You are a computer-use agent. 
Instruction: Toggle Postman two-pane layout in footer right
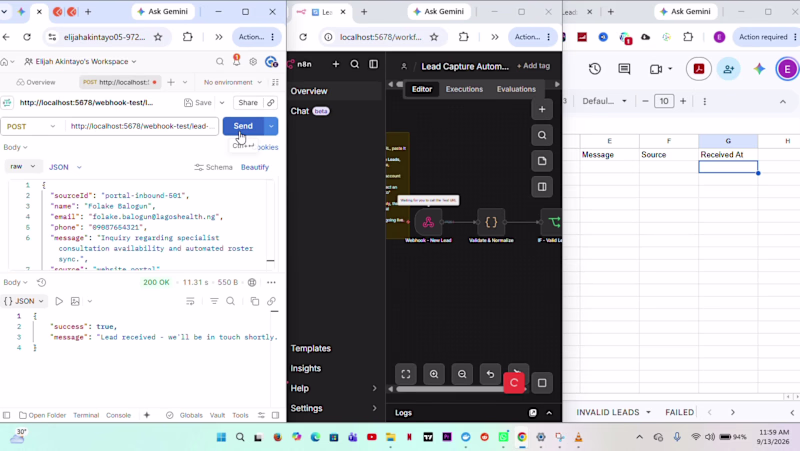coord(276,415)
